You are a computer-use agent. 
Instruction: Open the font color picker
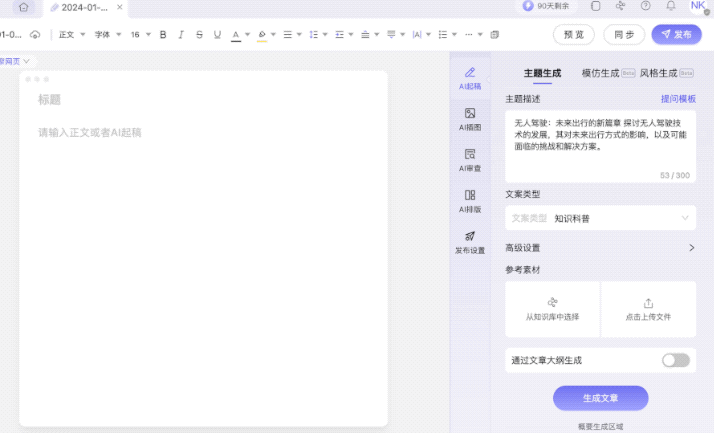[x=236, y=34]
